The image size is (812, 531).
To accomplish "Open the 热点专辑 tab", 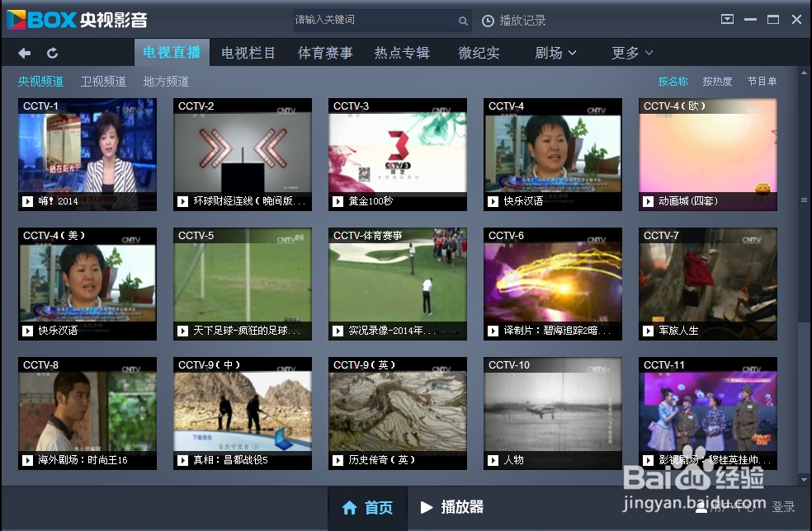I will 402,53.
